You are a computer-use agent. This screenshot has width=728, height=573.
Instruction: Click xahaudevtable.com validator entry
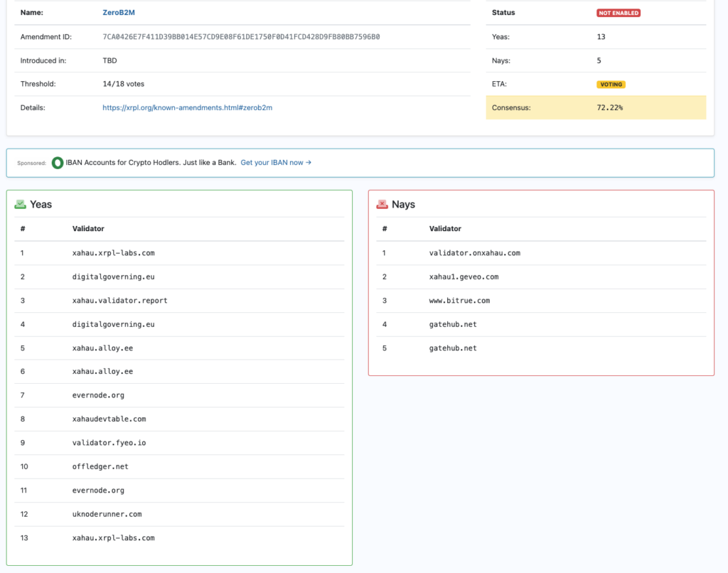(109, 419)
